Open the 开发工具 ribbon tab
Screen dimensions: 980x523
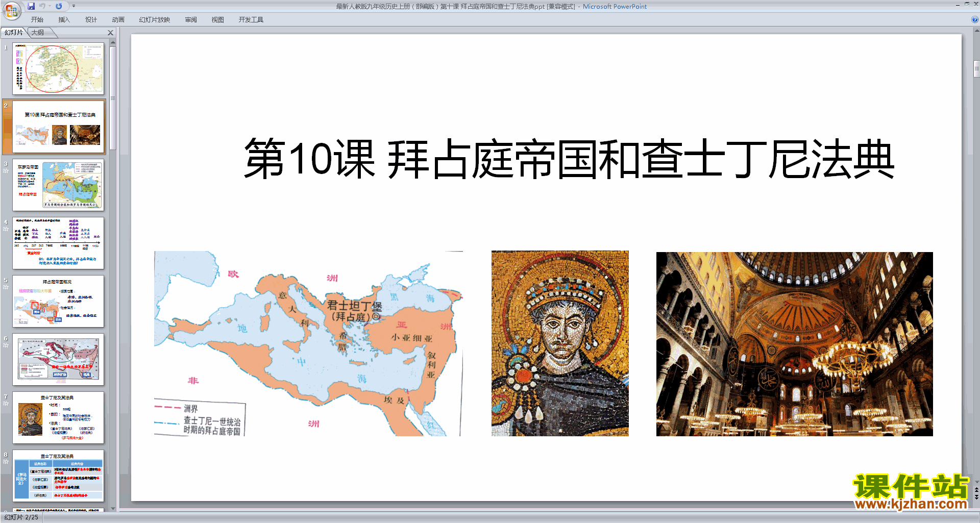tap(251, 20)
